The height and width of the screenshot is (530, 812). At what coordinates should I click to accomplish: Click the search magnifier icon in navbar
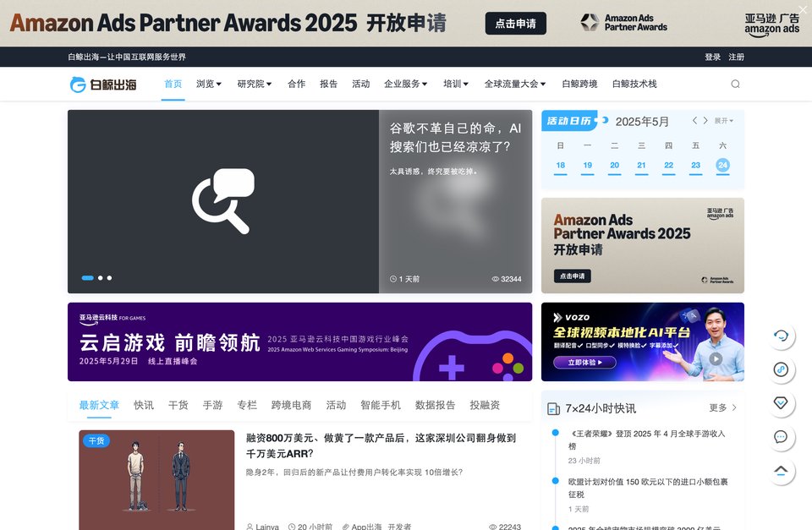point(735,84)
